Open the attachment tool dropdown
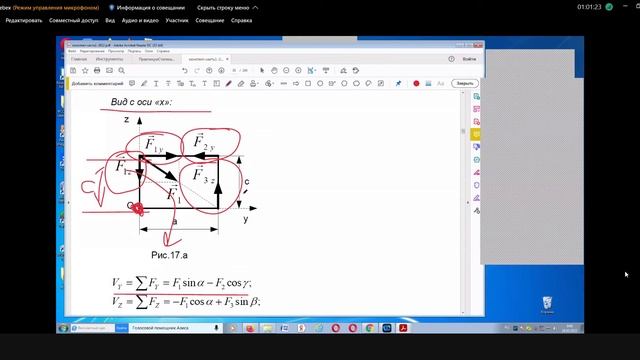This screenshot has width=640, height=360. 269,83
